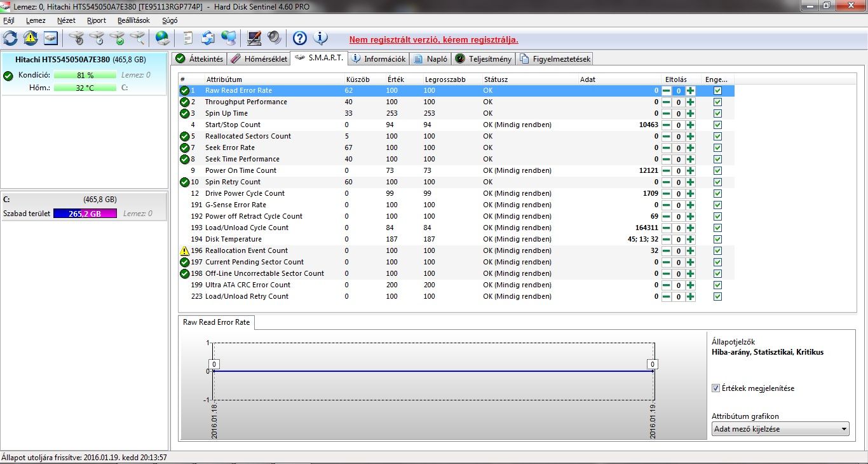
Task: Click green check icon beside Kondíció bar
Action: [x=8, y=76]
